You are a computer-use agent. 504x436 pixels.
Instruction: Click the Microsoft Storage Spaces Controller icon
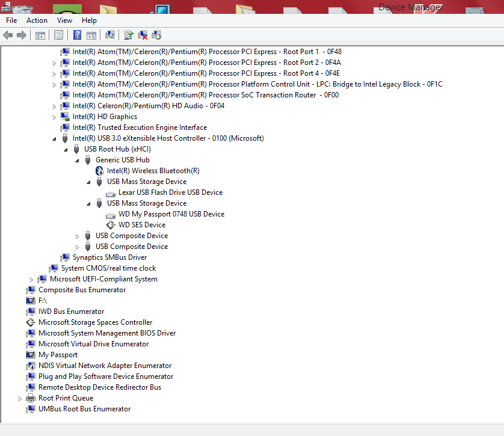31,322
